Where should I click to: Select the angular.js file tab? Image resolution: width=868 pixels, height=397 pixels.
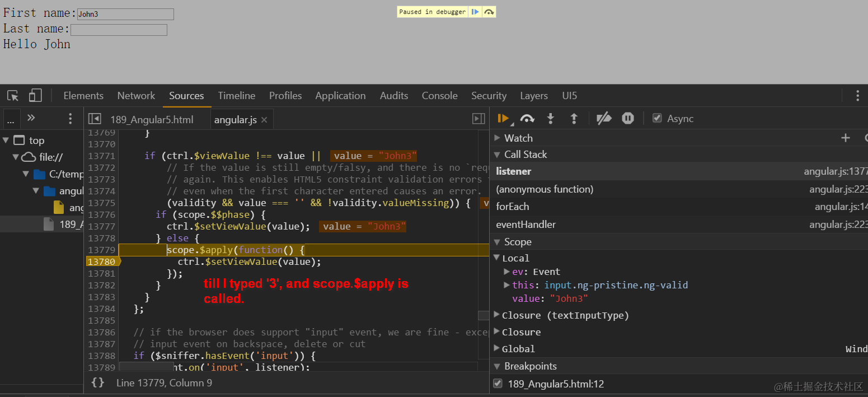coord(235,120)
